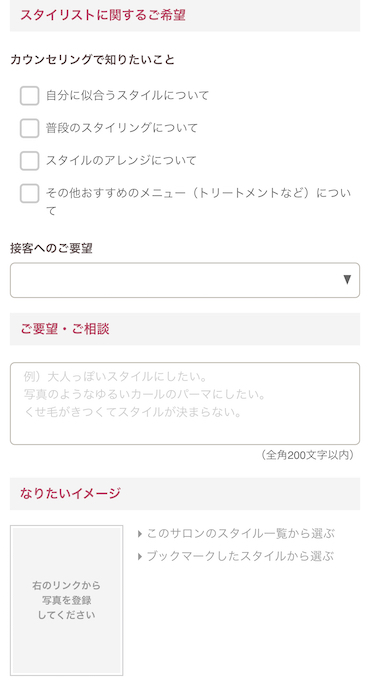Click triangle icon before ブックマークしたスタイル
This screenshot has height=700, width=370.
tap(140, 557)
